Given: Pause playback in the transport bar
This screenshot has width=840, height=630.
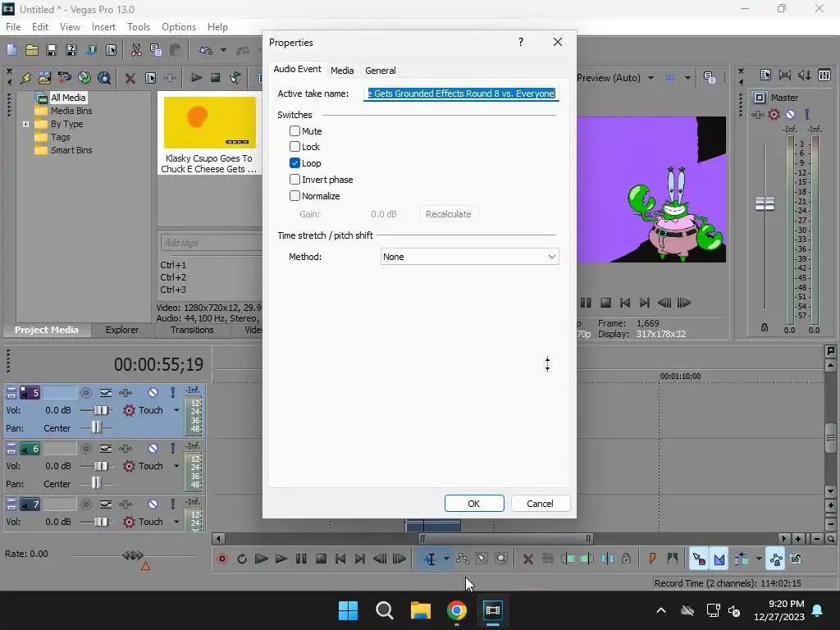Looking at the screenshot, I should tap(301, 559).
